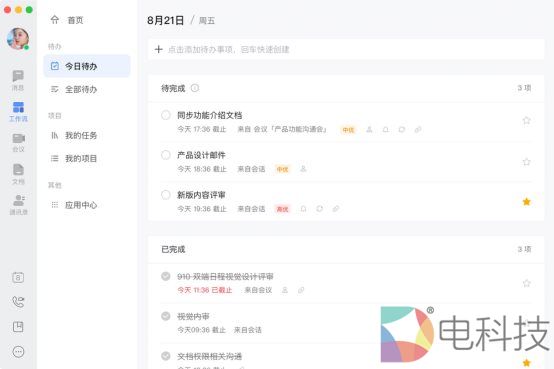The height and width of the screenshot is (369, 554).
Task: Click the link icon on 910-双端日程视觉设计评审
Action: (301, 290)
